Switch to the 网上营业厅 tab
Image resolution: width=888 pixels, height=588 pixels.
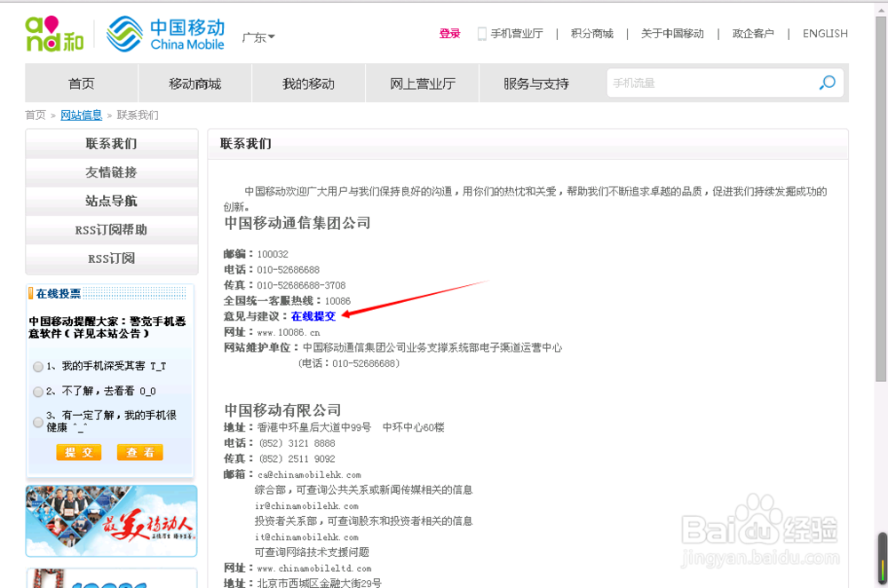422,83
